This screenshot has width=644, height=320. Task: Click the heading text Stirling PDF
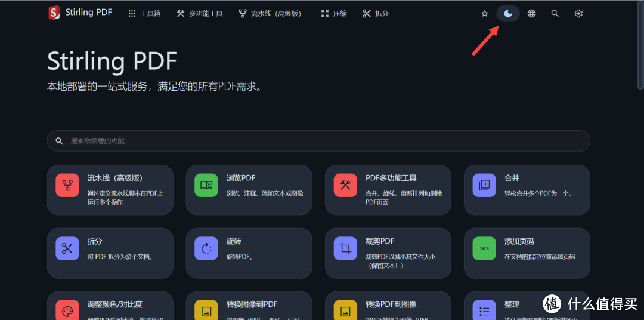tap(112, 61)
